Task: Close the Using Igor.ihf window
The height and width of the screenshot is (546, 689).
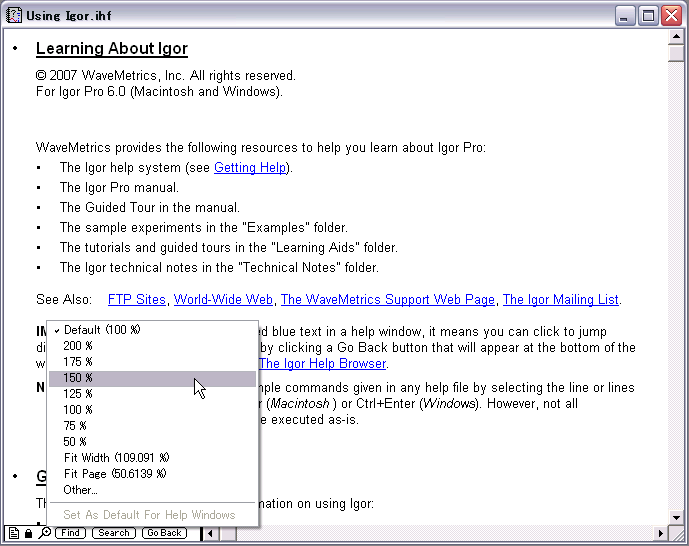Action: [x=672, y=16]
